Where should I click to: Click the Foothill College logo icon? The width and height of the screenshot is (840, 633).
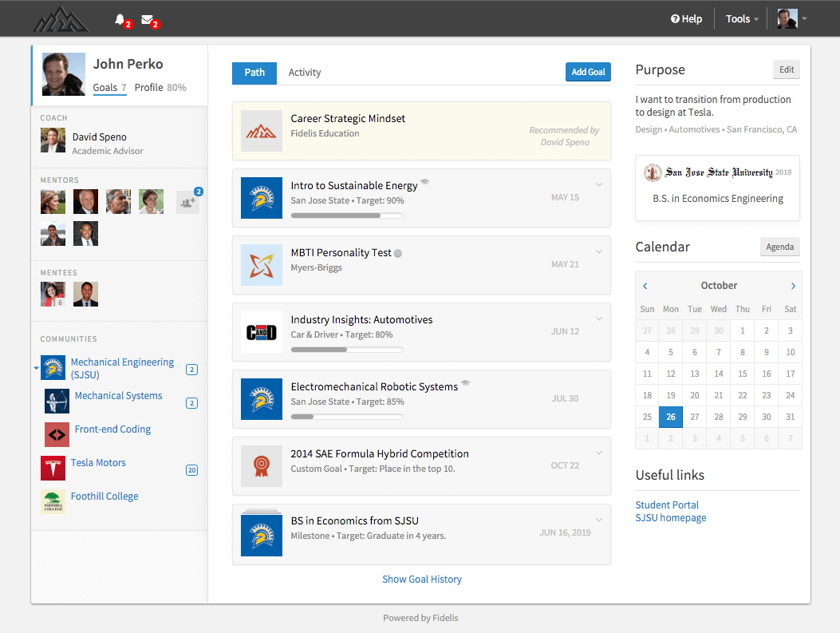pyautogui.click(x=53, y=501)
